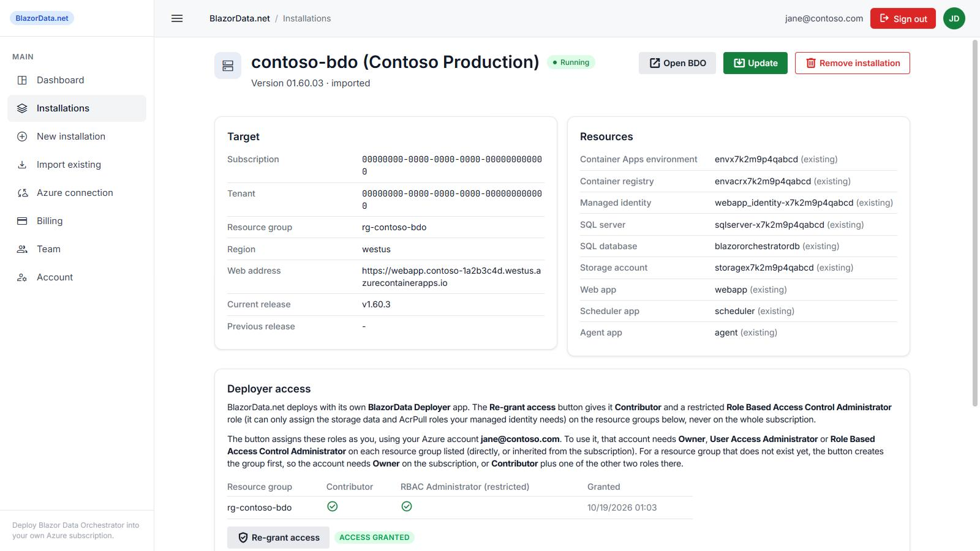
Task: Click the Installations breadcrumb
Action: [307, 18]
